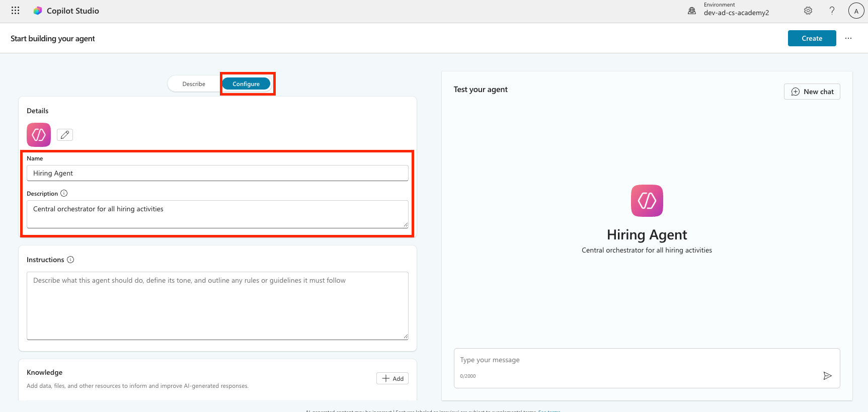Add a knowledge source with Add button

pos(392,378)
